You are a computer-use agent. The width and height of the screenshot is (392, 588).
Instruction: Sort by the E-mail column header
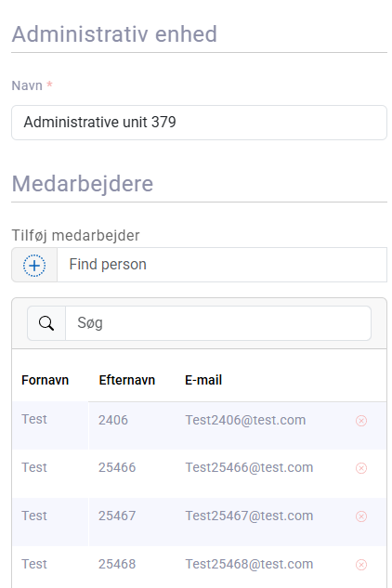pyautogui.click(x=203, y=380)
